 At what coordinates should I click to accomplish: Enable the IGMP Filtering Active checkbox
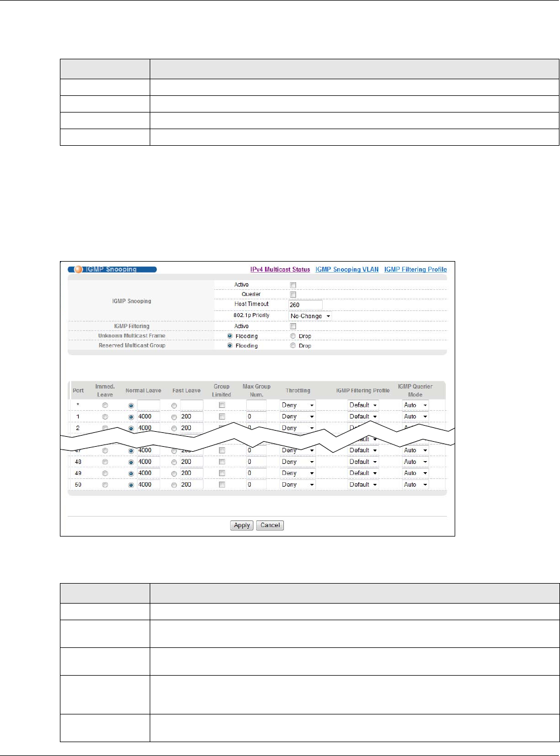pos(293,326)
